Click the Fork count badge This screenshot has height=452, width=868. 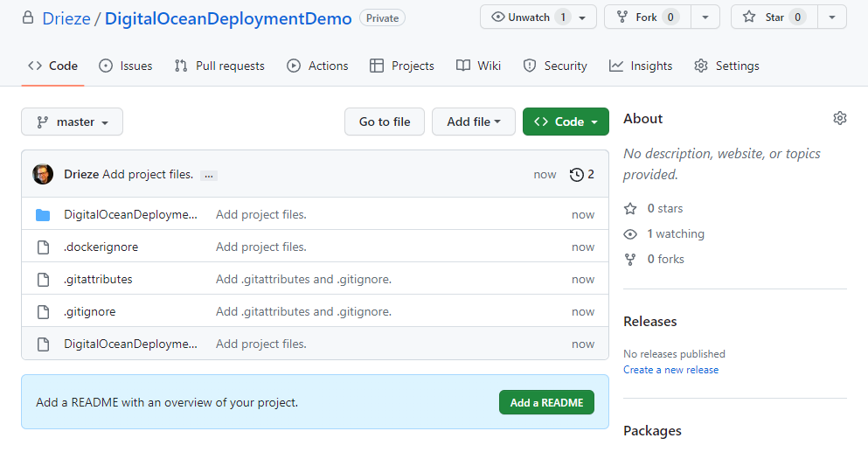(x=670, y=17)
